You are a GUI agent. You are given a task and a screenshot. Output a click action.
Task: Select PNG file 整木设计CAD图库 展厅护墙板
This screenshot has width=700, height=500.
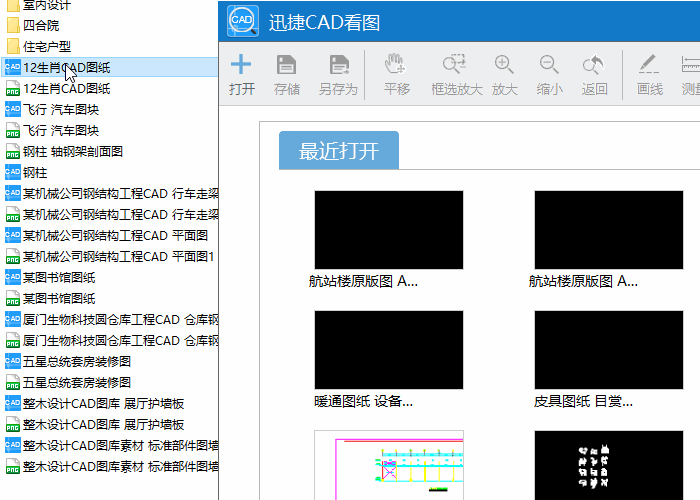point(94,424)
